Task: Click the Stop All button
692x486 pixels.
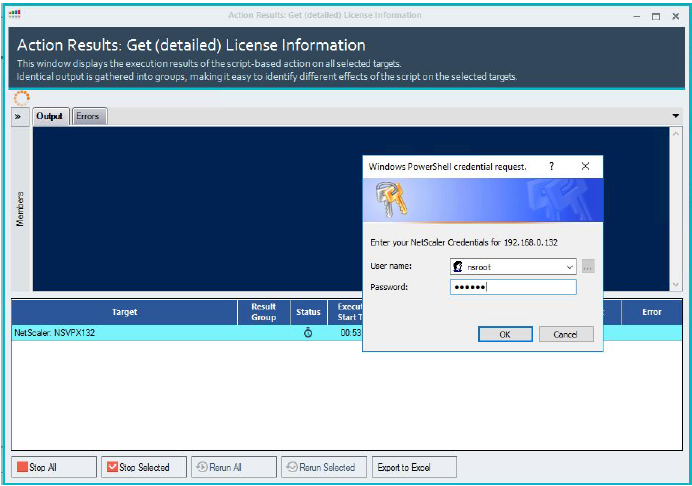Action: tap(54, 467)
